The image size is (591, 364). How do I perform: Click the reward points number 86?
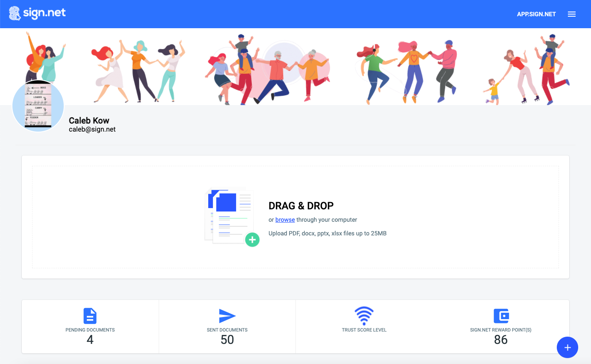tap(501, 340)
